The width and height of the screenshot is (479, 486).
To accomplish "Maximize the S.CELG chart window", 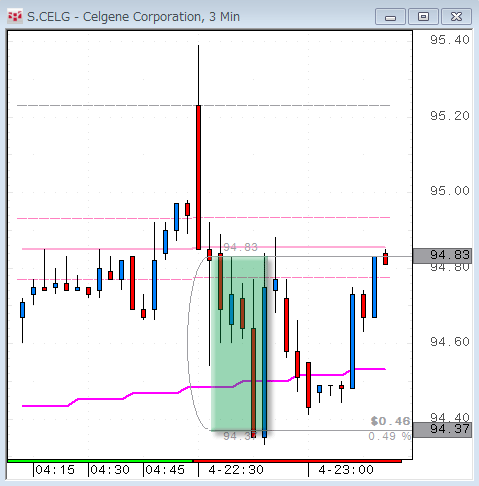I will click(423, 17).
